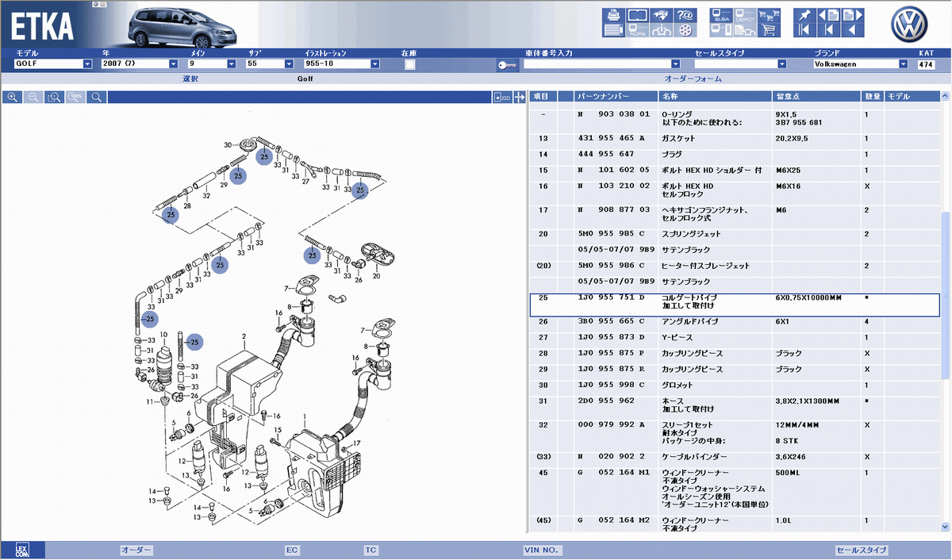This screenshot has width=952, height=560.
Task: Open the ?@ help icon
Action: click(685, 14)
